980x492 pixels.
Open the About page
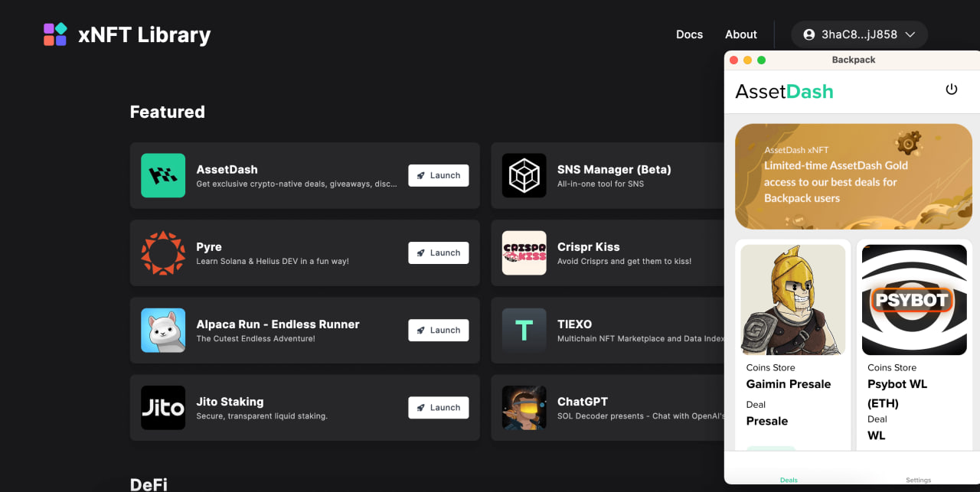741,34
